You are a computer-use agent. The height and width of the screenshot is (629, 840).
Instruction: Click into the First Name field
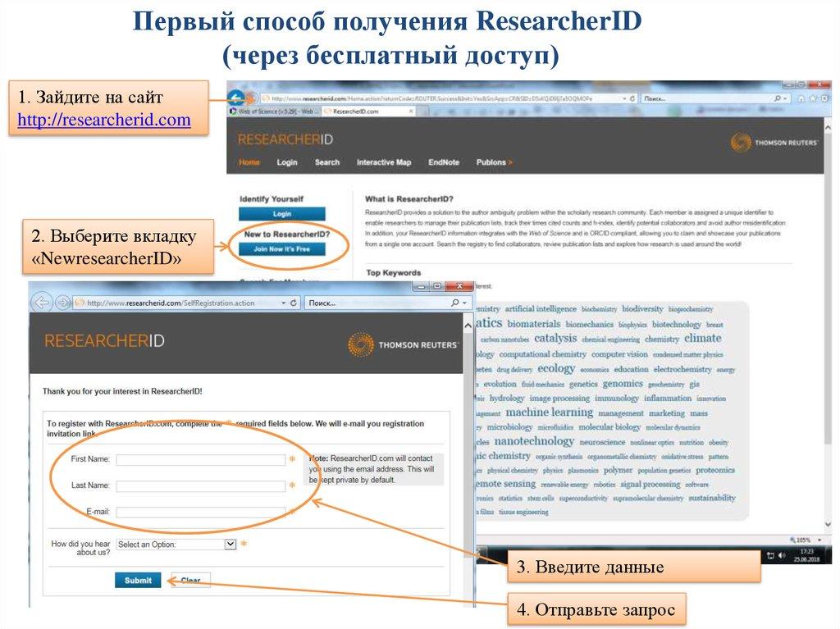click(x=200, y=460)
